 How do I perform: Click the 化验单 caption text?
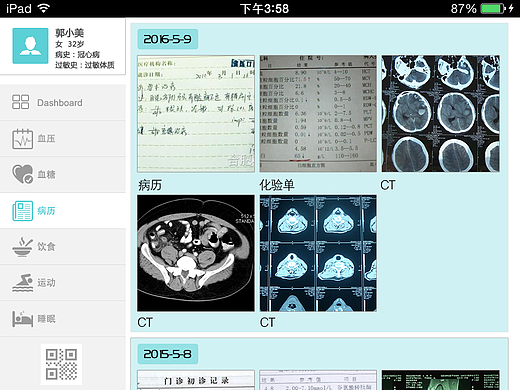277,185
